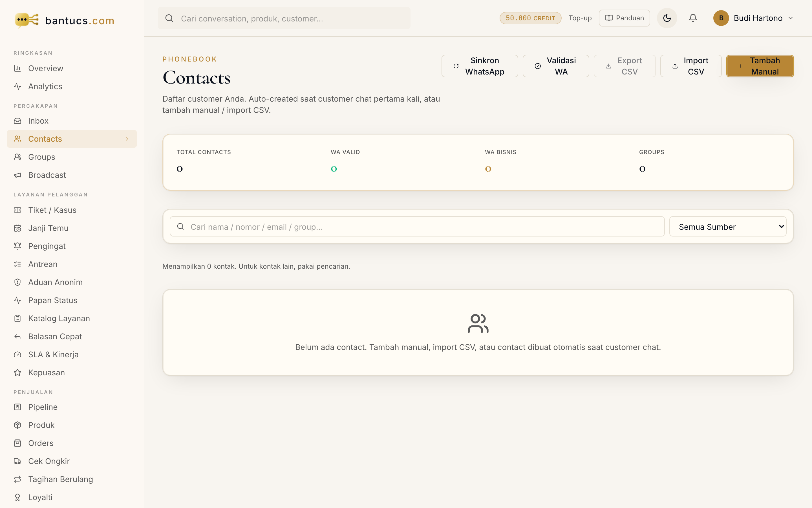Click the Tambah Manual button
812x508 pixels.
(760, 66)
